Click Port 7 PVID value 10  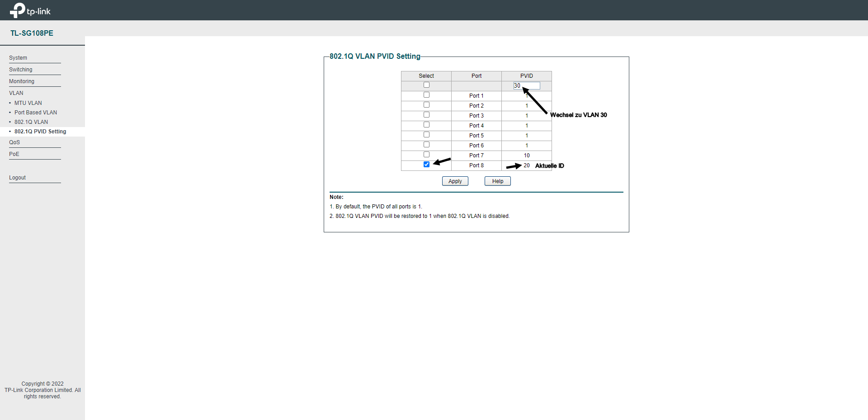point(527,156)
